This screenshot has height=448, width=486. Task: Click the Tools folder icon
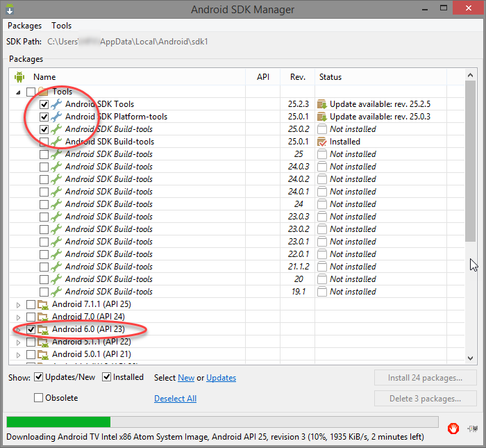point(43,92)
